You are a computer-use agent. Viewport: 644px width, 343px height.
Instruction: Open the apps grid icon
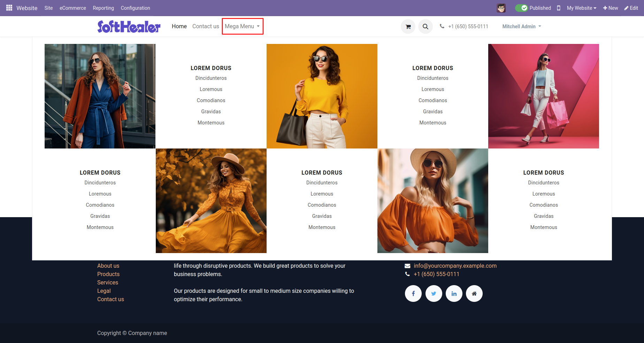pyautogui.click(x=9, y=8)
